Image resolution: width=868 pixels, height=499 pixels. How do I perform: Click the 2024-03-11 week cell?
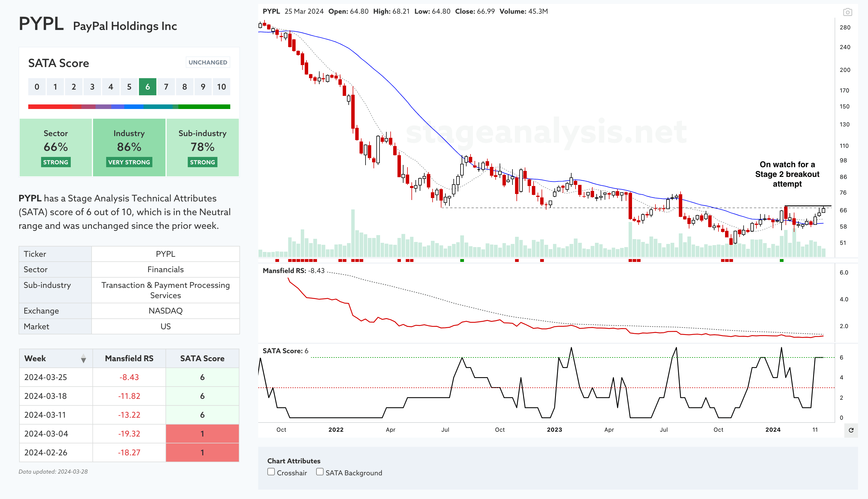click(x=56, y=415)
